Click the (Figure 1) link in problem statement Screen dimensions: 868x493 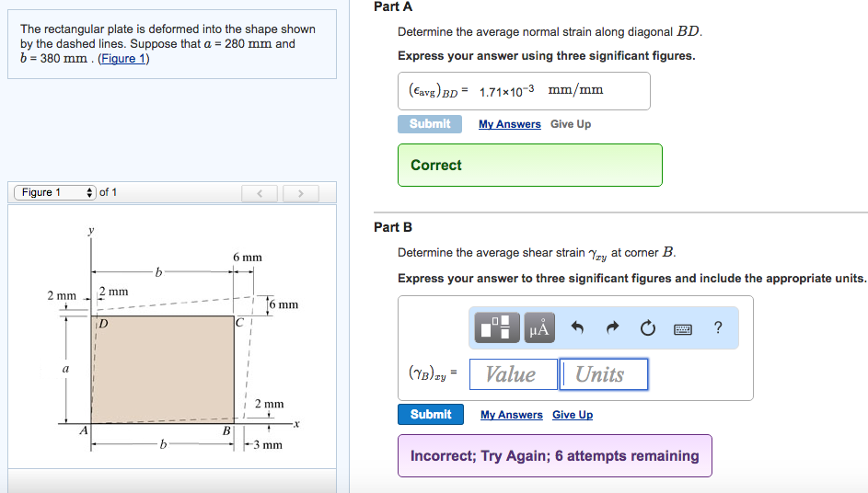pyautogui.click(x=123, y=59)
